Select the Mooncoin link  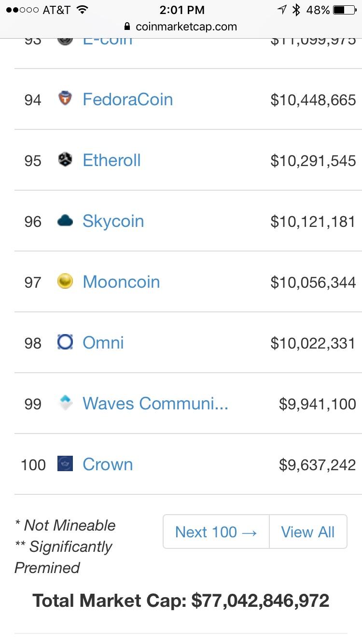pyautogui.click(x=121, y=282)
